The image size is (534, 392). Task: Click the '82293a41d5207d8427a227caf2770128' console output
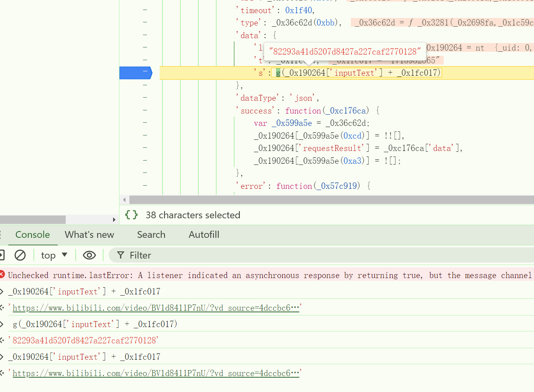(x=83, y=341)
